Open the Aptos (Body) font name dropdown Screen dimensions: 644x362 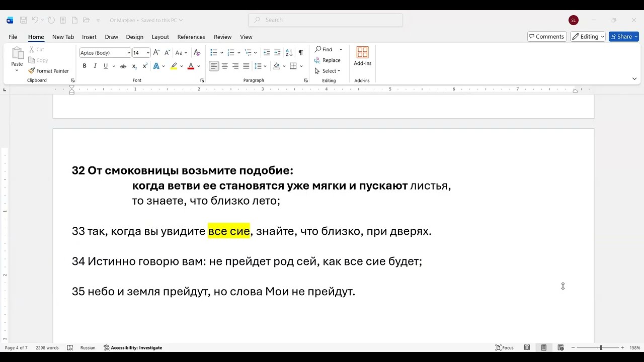(x=129, y=53)
